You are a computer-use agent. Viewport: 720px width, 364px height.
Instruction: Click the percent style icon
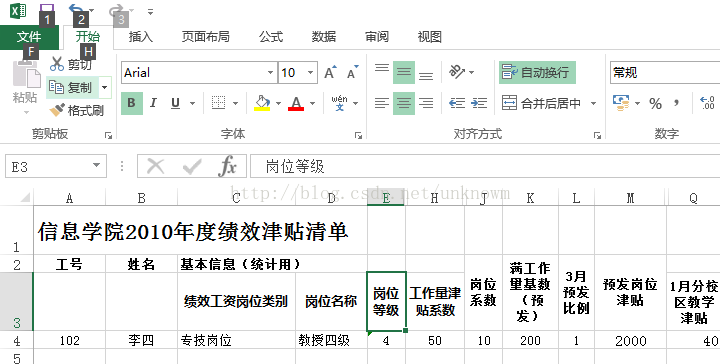coord(655,104)
